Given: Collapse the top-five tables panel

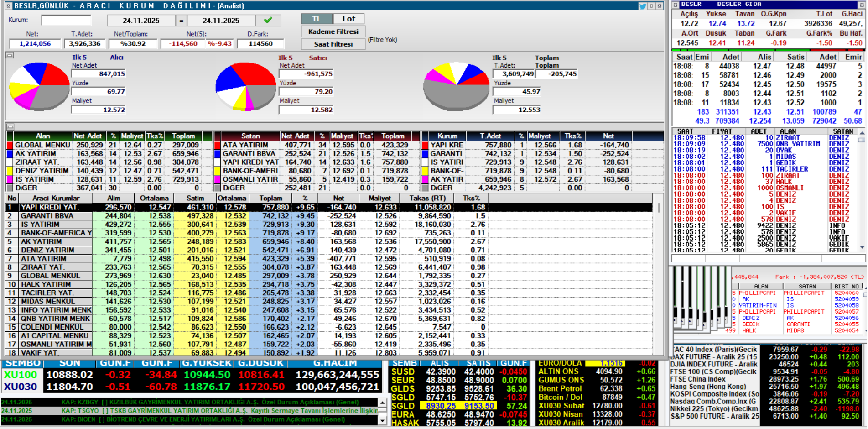Looking at the screenshot, I should pyautogui.click(x=10, y=126).
